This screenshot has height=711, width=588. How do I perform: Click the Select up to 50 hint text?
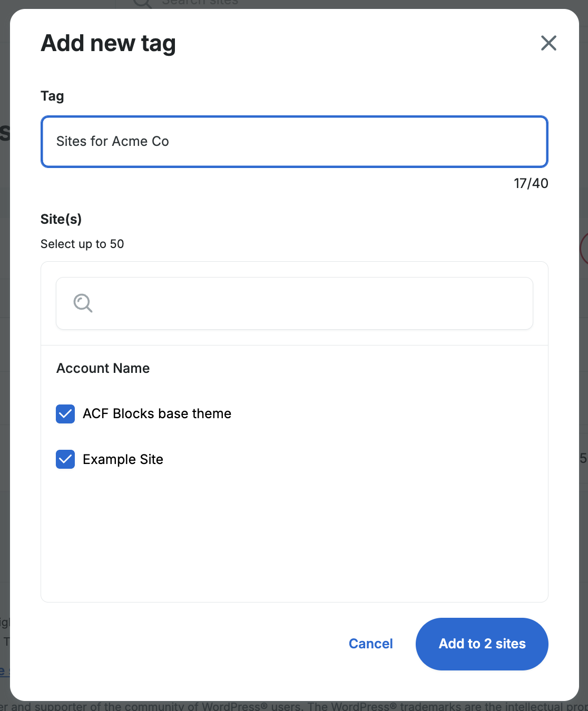coord(82,244)
